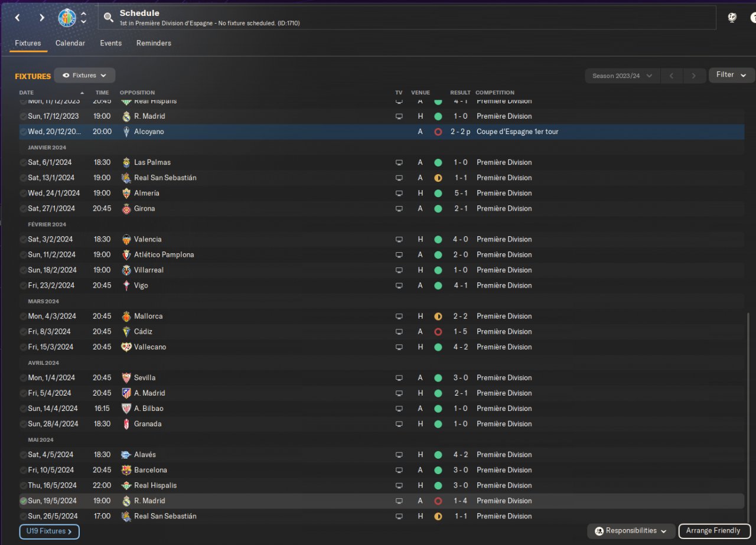Open the Reminders tab
756x545 pixels.
(154, 43)
